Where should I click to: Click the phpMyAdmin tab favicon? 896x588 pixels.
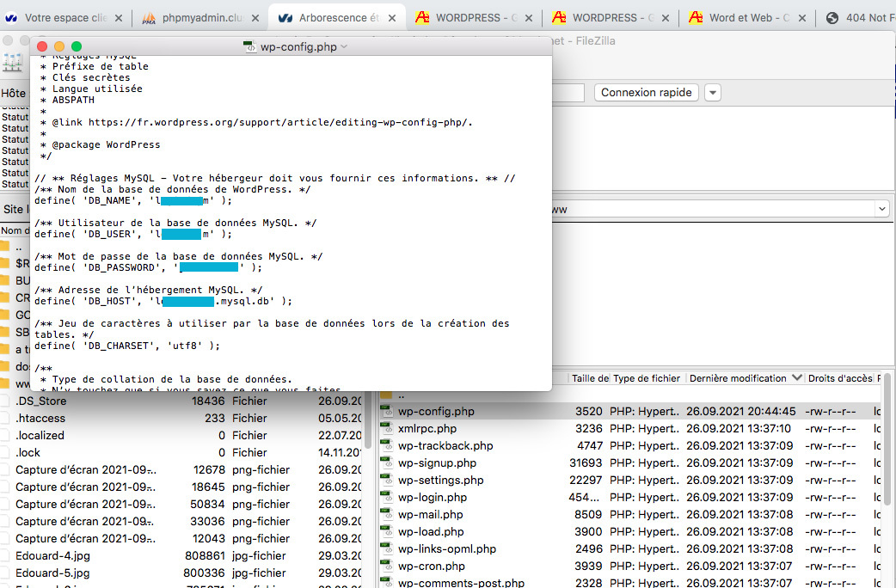(x=149, y=18)
